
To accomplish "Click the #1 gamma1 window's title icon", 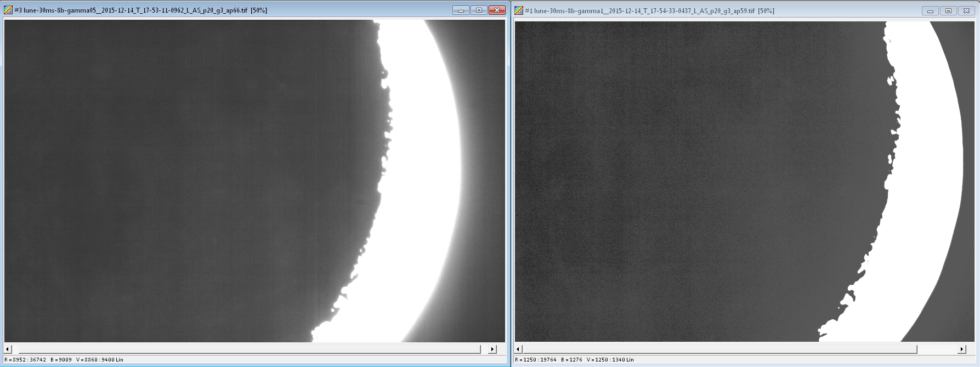I will coord(519,11).
